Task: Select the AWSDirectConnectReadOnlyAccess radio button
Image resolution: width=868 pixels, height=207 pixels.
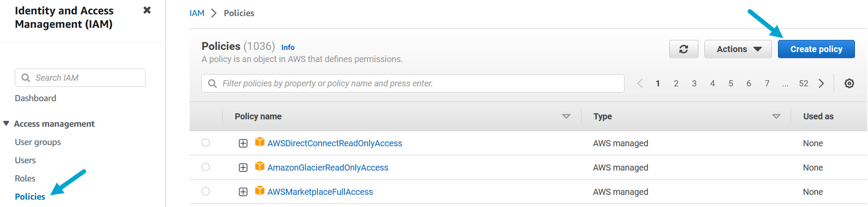Action: [206, 143]
